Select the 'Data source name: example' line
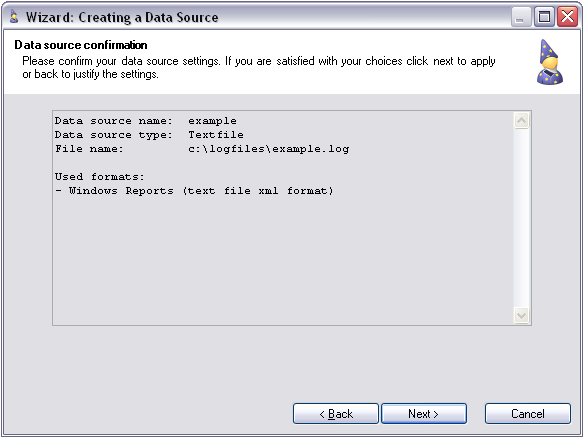This screenshot has height=438, width=584. tap(146, 121)
